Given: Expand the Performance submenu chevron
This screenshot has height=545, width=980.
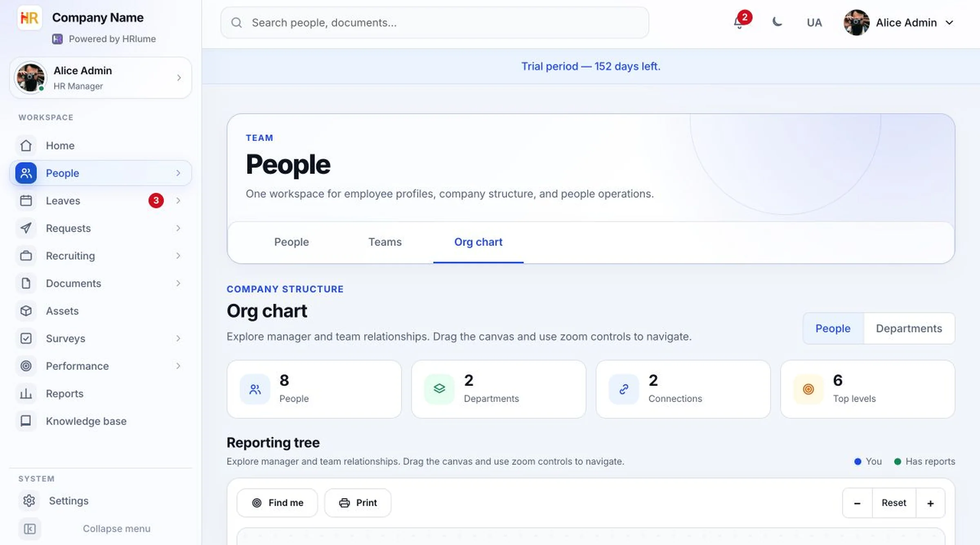Looking at the screenshot, I should [x=178, y=366].
